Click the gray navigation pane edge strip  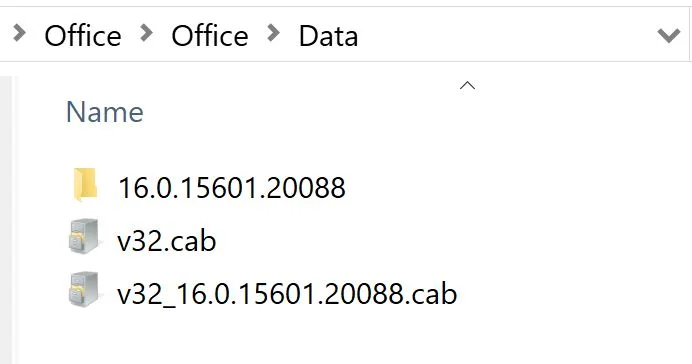(x=6, y=220)
